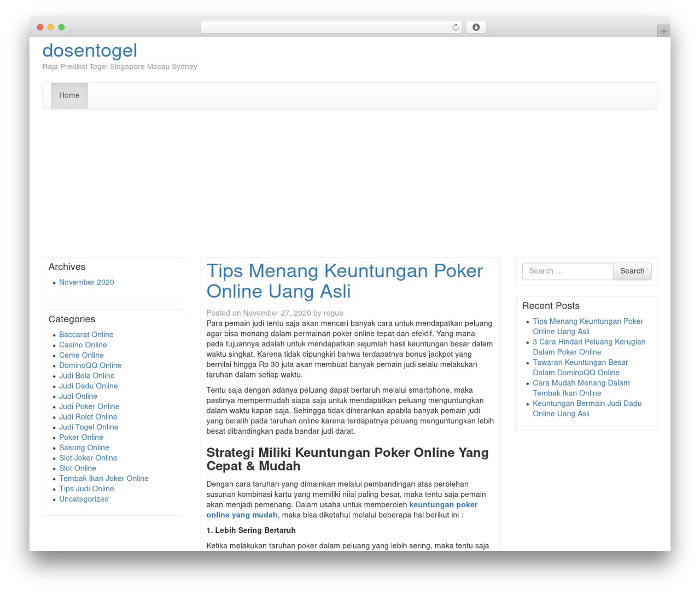Open Judi Bola Online category
The height and width of the screenshot is (593, 700).
coord(87,376)
